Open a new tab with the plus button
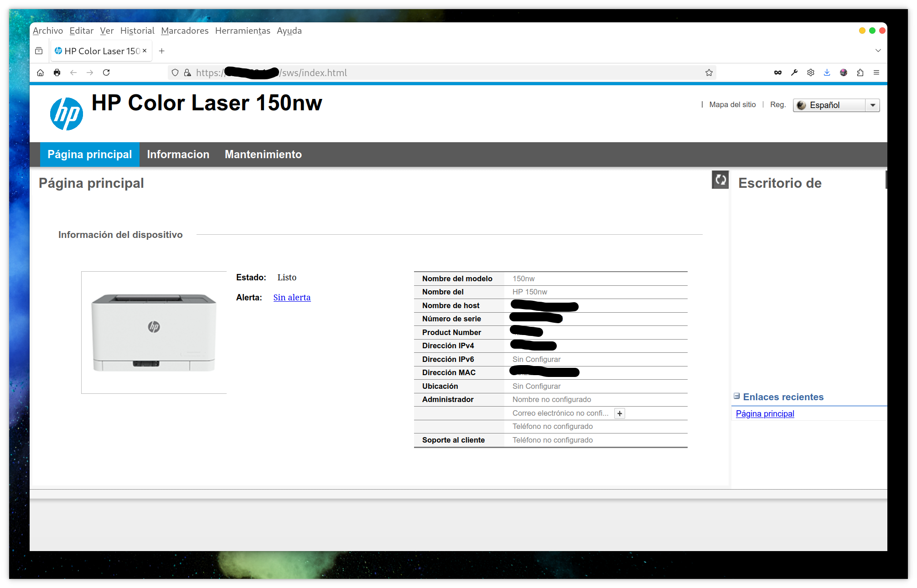Viewport: 917px width, 588px height. (x=161, y=51)
